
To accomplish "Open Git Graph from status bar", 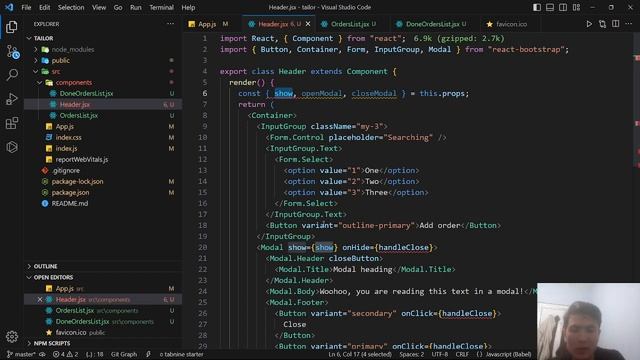I will tap(124, 354).
